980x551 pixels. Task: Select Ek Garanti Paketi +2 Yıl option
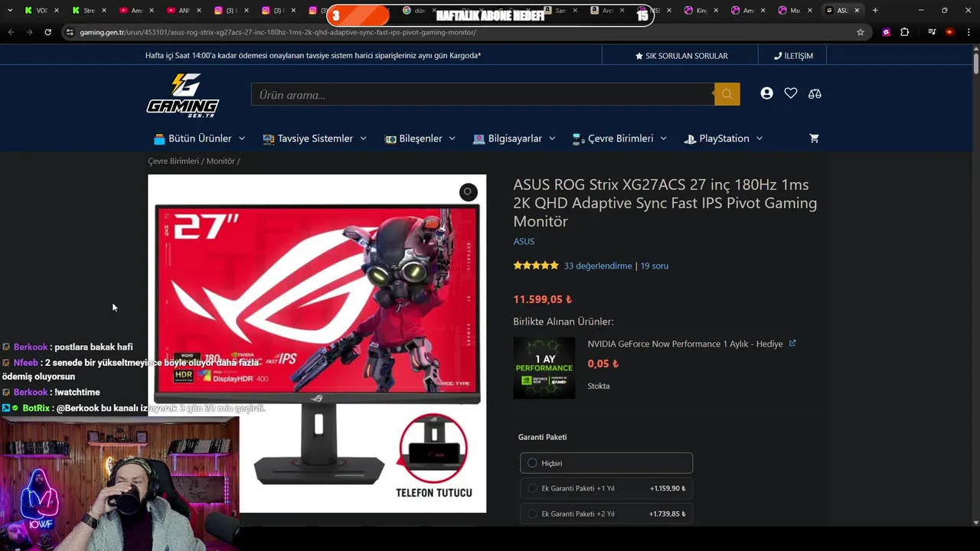tap(606, 514)
